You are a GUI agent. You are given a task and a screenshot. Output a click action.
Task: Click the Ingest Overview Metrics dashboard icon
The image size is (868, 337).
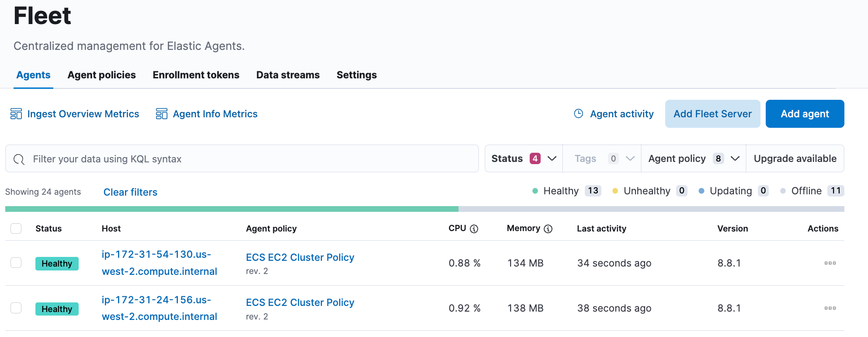coord(16,114)
